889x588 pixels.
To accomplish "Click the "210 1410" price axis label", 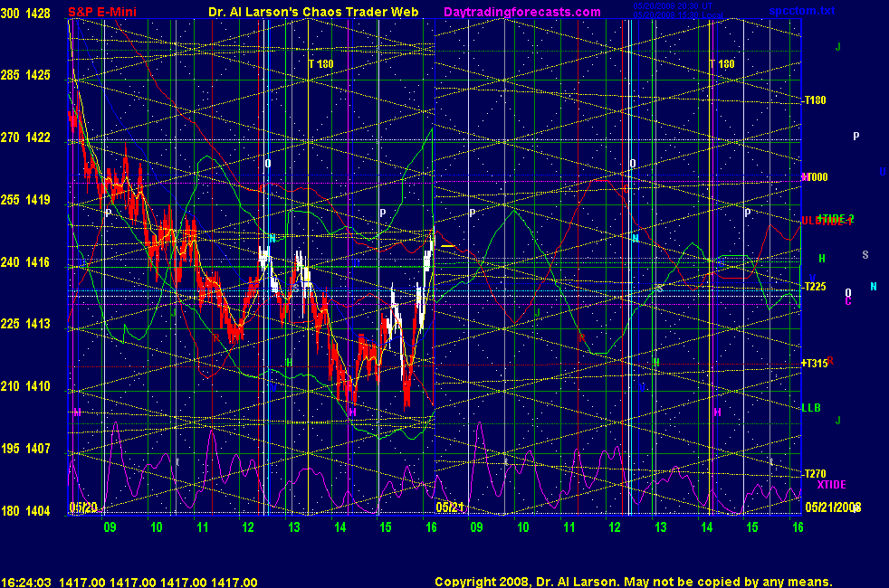I will tap(25, 385).
